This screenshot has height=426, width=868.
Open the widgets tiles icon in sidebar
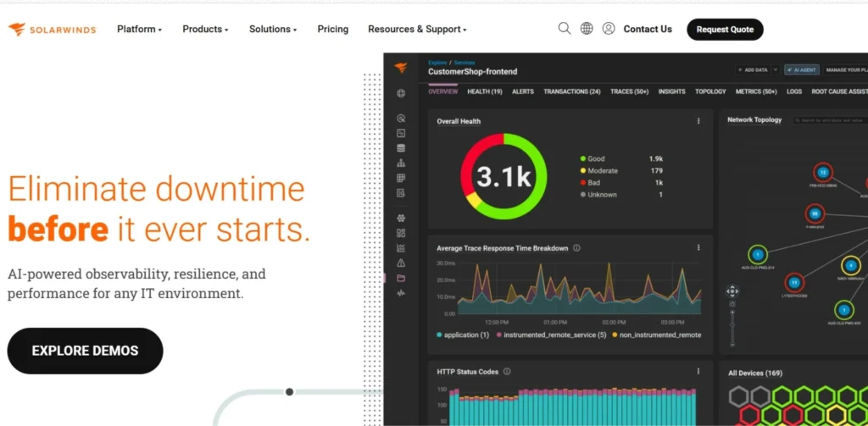pyautogui.click(x=401, y=233)
